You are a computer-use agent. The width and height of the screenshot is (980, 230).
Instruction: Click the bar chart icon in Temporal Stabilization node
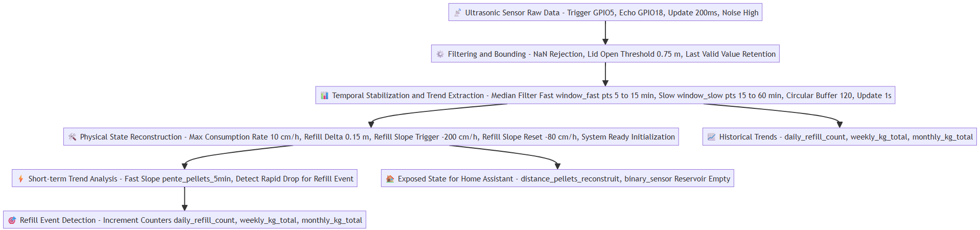coord(324,96)
